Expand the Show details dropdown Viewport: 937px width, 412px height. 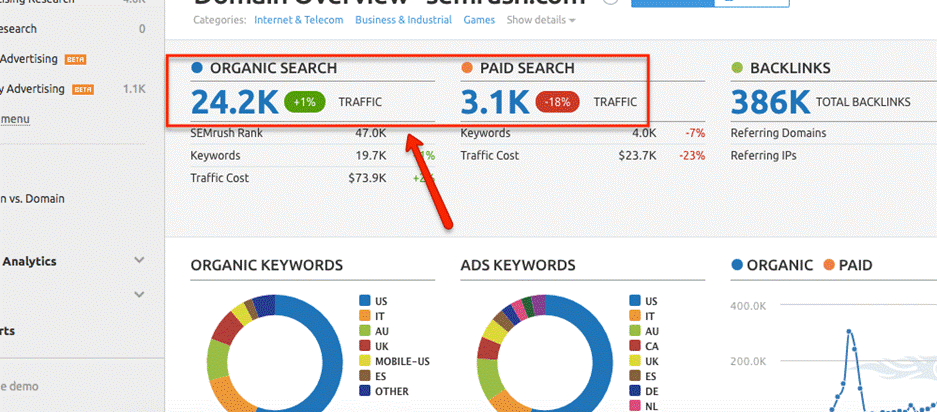point(540,20)
